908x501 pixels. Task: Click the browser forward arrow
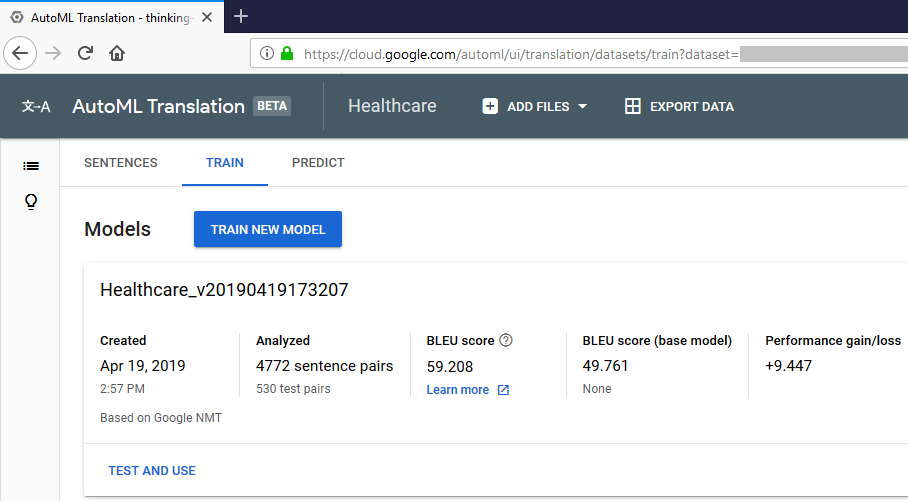pos(53,53)
